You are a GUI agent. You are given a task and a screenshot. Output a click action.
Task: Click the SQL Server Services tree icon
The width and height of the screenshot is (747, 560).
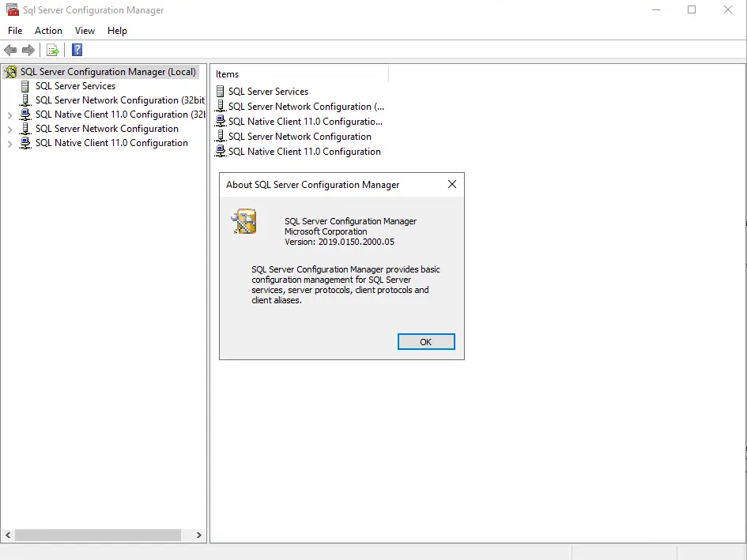click(25, 86)
